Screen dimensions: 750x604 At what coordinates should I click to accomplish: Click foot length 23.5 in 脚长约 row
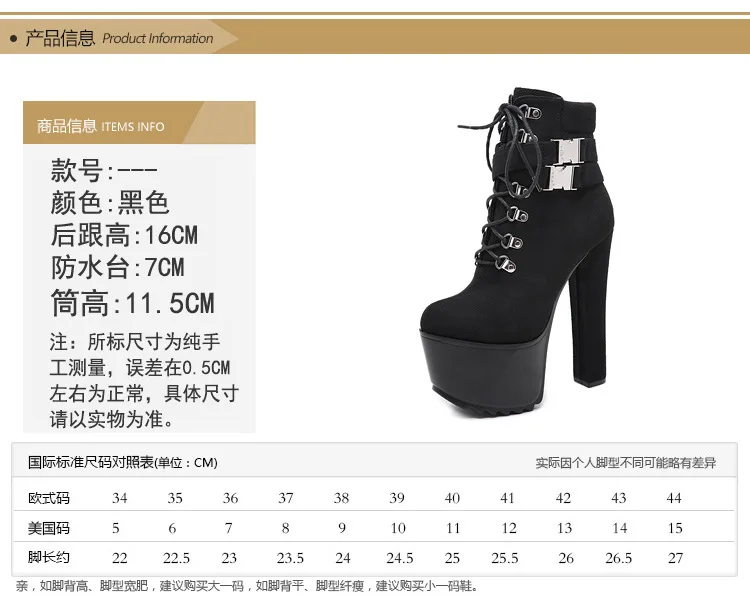(290, 558)
